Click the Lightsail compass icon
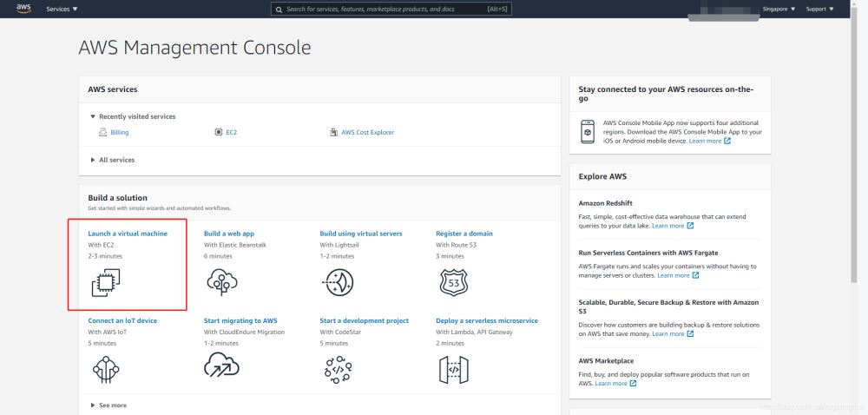The height and width of the screenshot is (415, 868). tap(337, 282)
